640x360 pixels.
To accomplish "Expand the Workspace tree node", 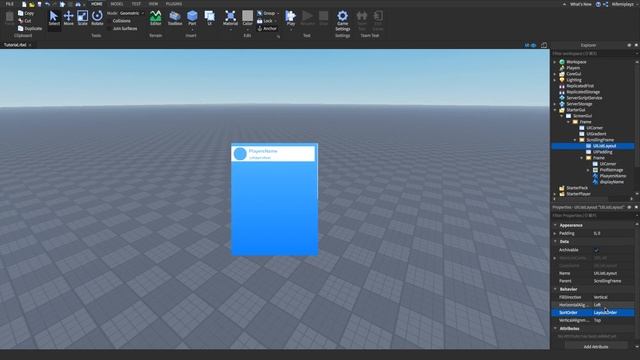I will 555,62.
